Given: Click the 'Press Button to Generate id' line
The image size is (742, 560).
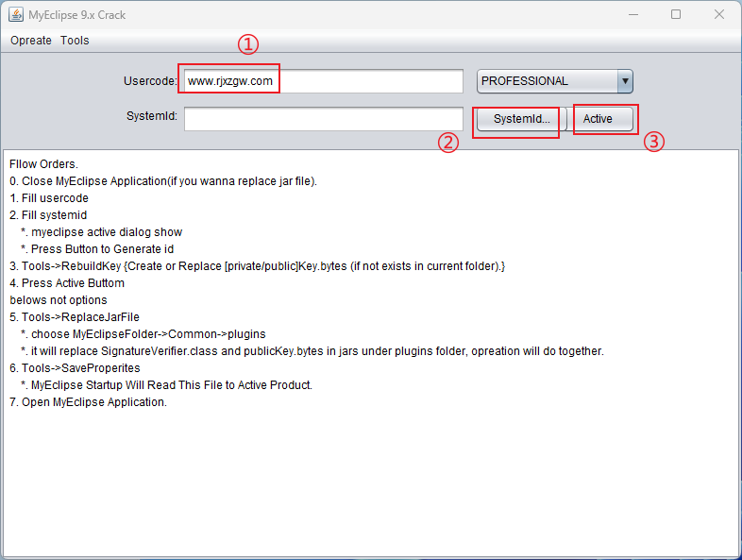Looking at the screenshot, I should [x=97, y=249].
